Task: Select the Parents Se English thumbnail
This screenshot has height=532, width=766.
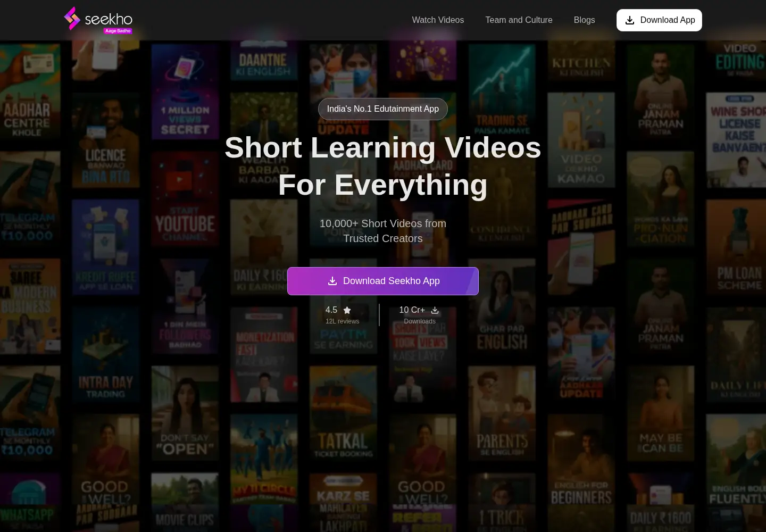Action: point(502,414)
